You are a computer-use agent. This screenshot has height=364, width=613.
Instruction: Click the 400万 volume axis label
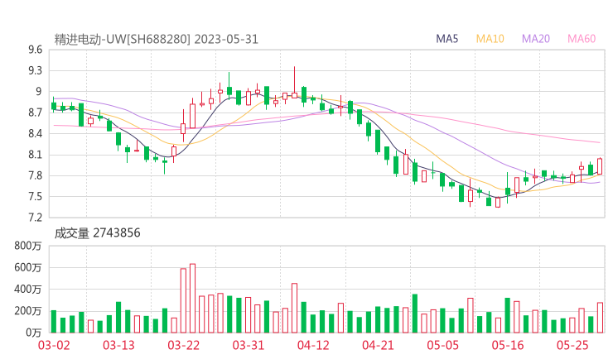[x=28, y=290]
